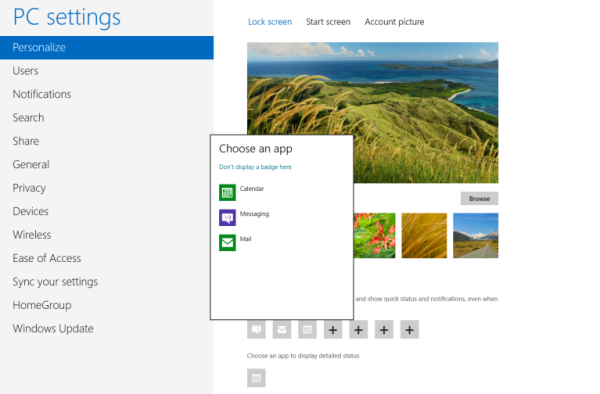Image resolution: width=600 pixels, height=394 pixels.
Task: Select the red flowers lock screen thumbnail
Action: click(375, 235)
